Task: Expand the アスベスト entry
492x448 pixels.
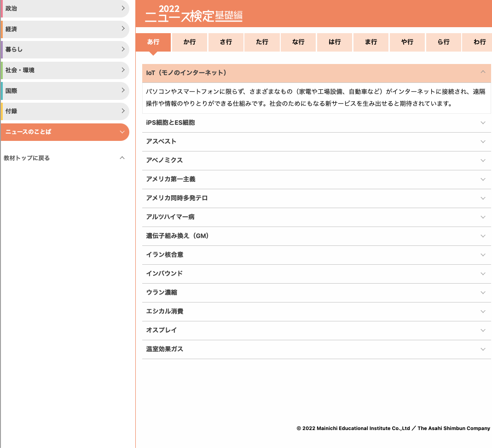Action: [x=317, y=142]
